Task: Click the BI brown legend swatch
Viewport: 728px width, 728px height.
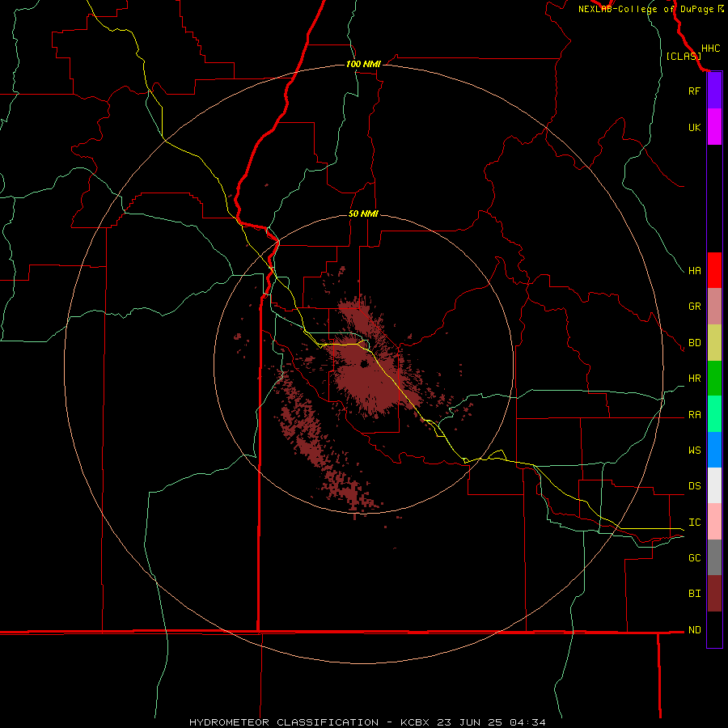Action: click(x=714, y=594)
